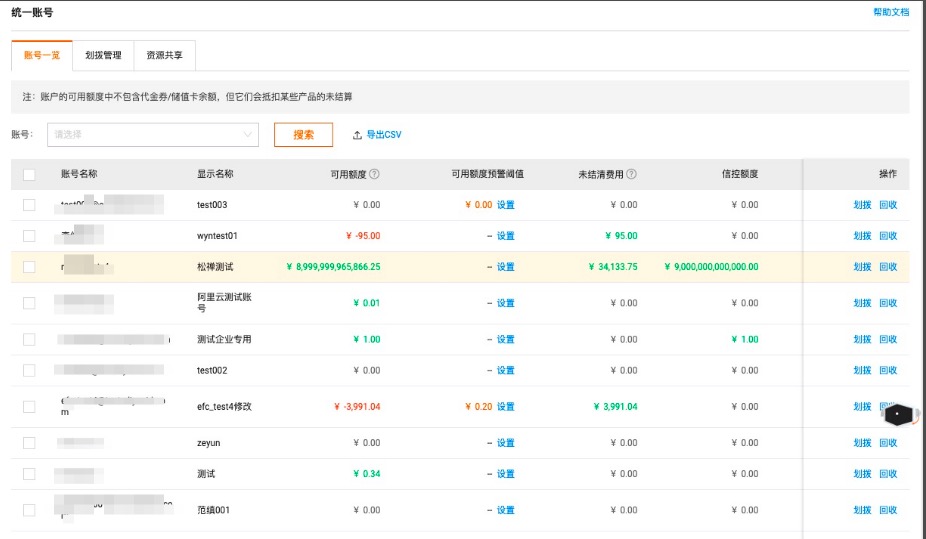Click 划拨 for the efc_test4修改 row
The width and height of the screenshot is (926, 539).
click(x=862, y=407)
